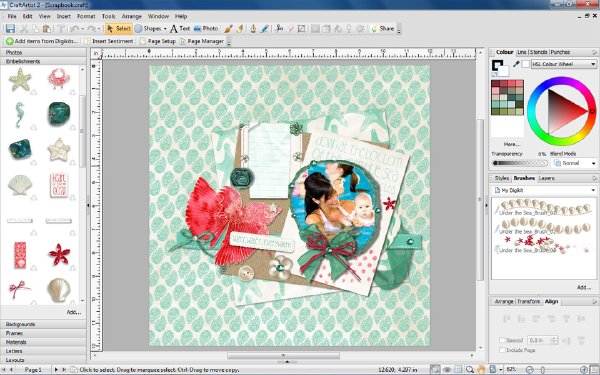Screen dimensions: 600x375
Task: Click the Spaced distance input field
Action: pyautogui.click(x=539, y=340)
